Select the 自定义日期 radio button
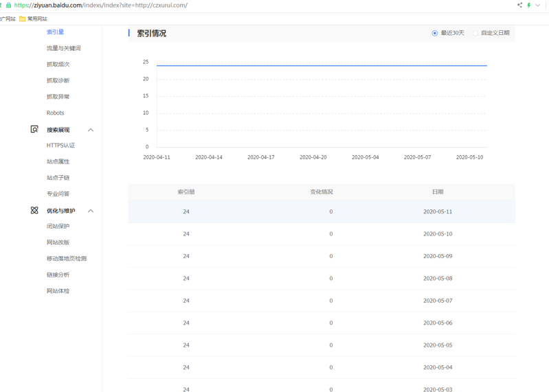The image size is (549, 392). (475, 33)
